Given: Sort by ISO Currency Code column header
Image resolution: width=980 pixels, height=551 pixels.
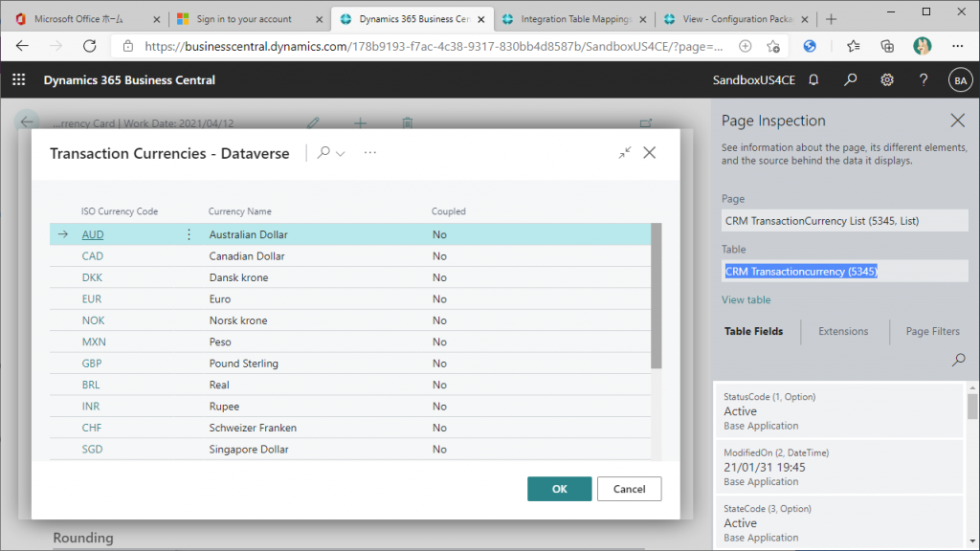Looking at the screenshot, I should 120,211.
